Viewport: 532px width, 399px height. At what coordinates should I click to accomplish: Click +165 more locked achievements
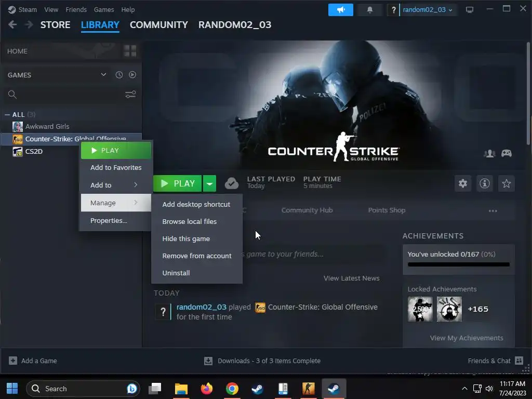[x=478, y=309]
